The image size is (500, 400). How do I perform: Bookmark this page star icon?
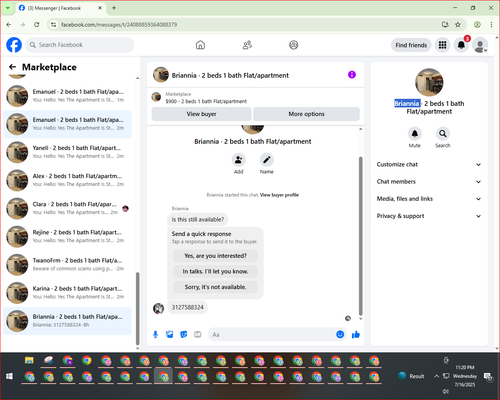[x=458, y=24]
